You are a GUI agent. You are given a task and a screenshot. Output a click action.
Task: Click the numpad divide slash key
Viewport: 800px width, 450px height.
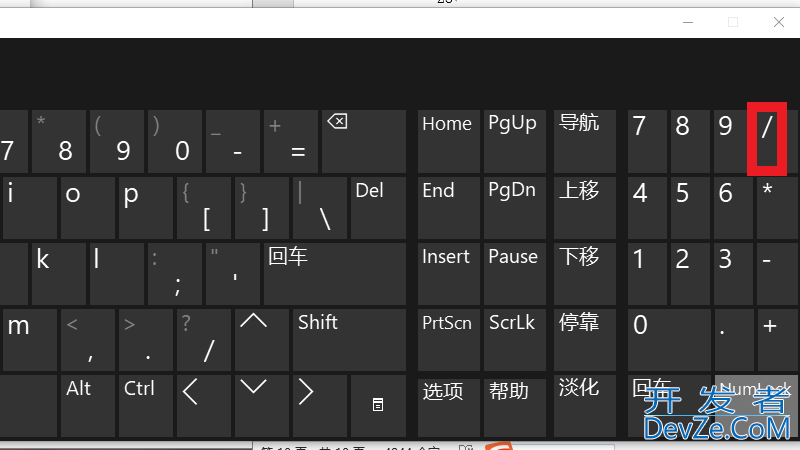767,139
